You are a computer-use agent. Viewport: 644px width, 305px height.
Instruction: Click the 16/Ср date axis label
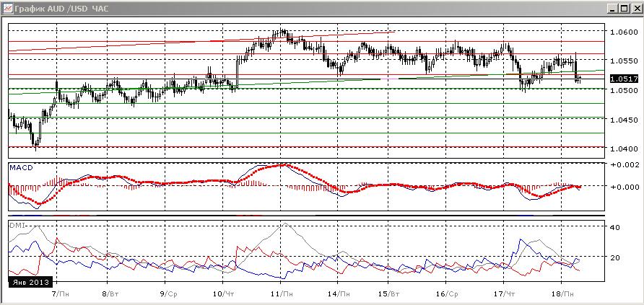[x=448, y=294]
